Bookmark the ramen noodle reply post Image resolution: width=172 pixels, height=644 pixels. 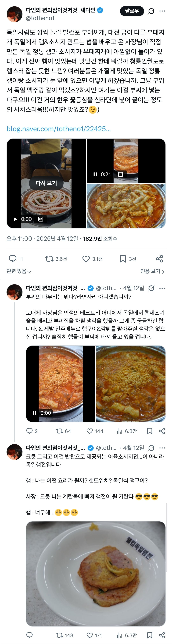(150, 431)
